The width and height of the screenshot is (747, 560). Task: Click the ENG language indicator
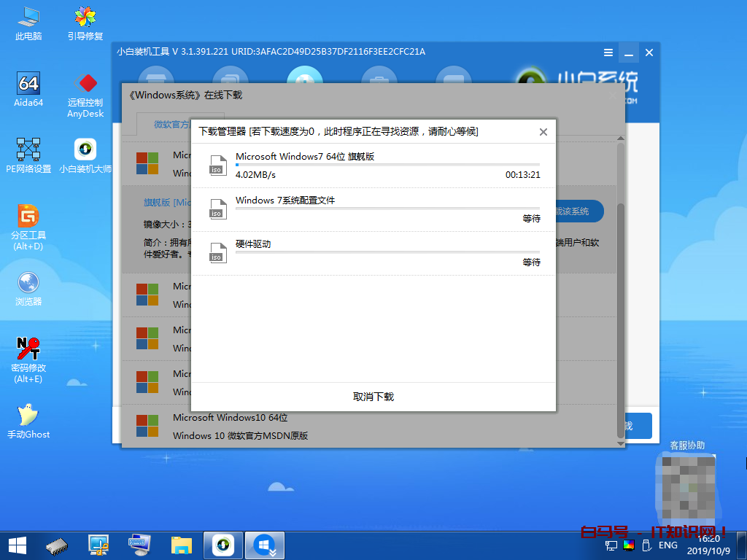tap(667, 545)
